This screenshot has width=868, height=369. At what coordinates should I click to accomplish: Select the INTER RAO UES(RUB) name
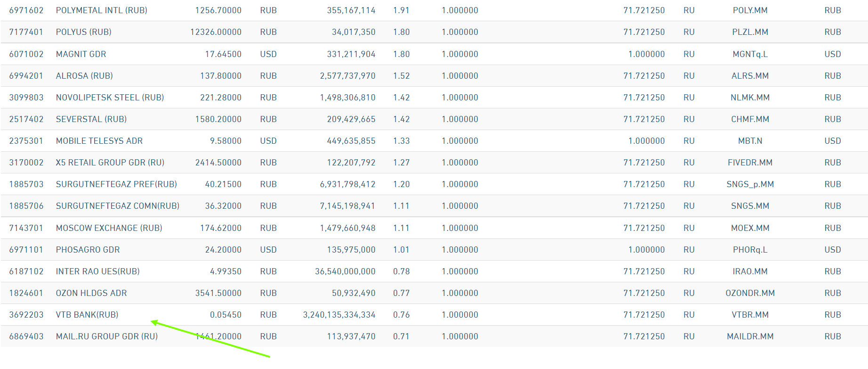pos(98,271)
